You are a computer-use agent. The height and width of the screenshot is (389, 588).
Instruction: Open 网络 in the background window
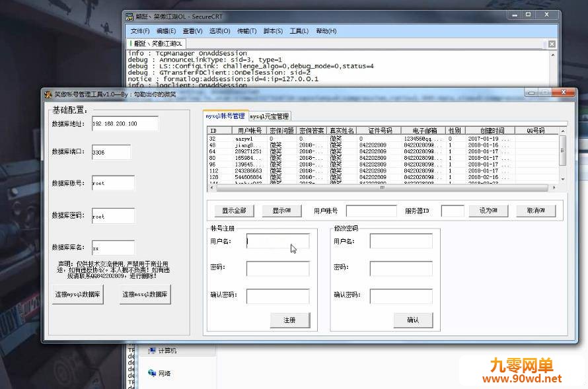click(160, 373)
